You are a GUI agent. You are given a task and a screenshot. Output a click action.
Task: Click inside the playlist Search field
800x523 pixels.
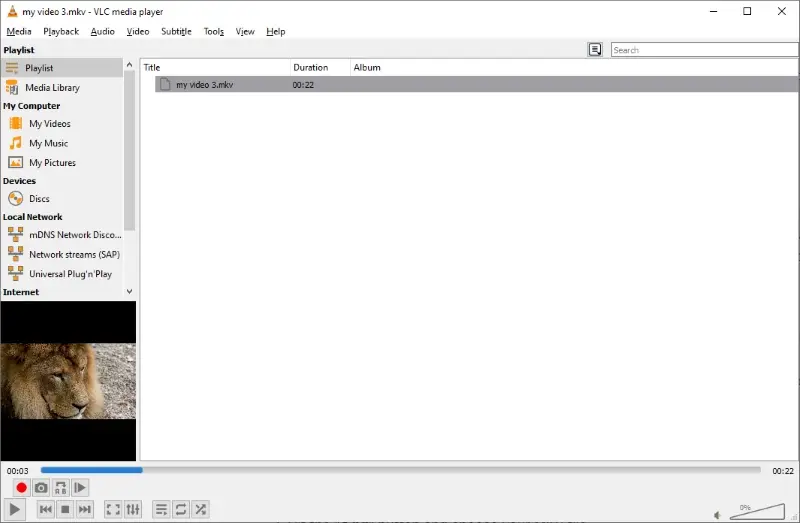click(x=700, y=50)
